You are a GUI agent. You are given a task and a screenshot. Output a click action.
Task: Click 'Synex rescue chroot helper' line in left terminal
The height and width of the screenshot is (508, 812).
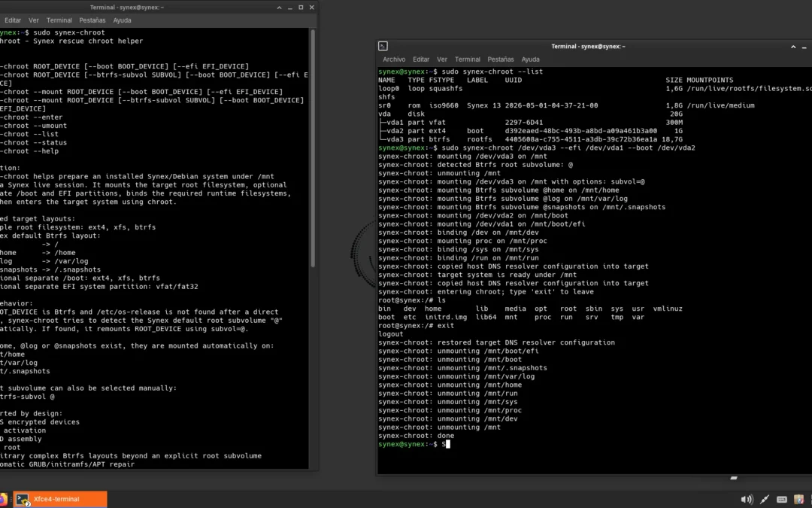pyautogui.click(x=71, y=41)
